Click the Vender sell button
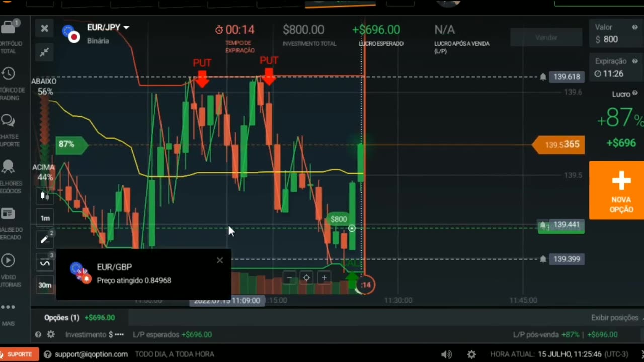This screenshot has width=644, height=362. click(x=546, y=38)
